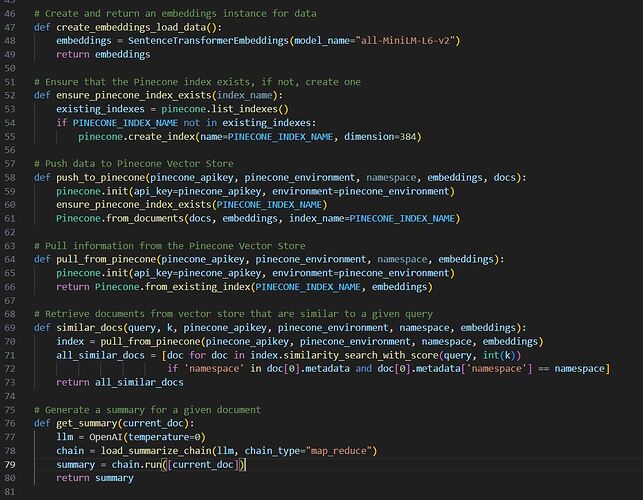This screenshot has height=500, width=643.
Task: Click the "all-MiniLM-L6-v2" string
Action: [x=405, y=41]
